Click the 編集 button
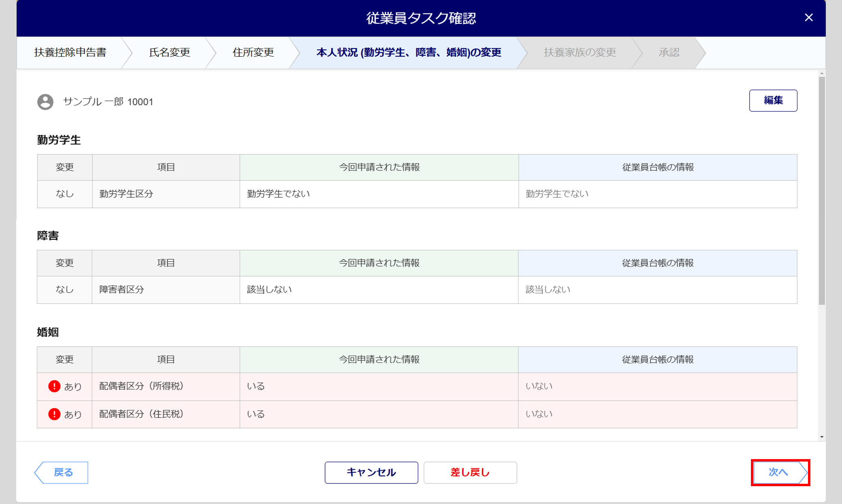 pos(773,100)
